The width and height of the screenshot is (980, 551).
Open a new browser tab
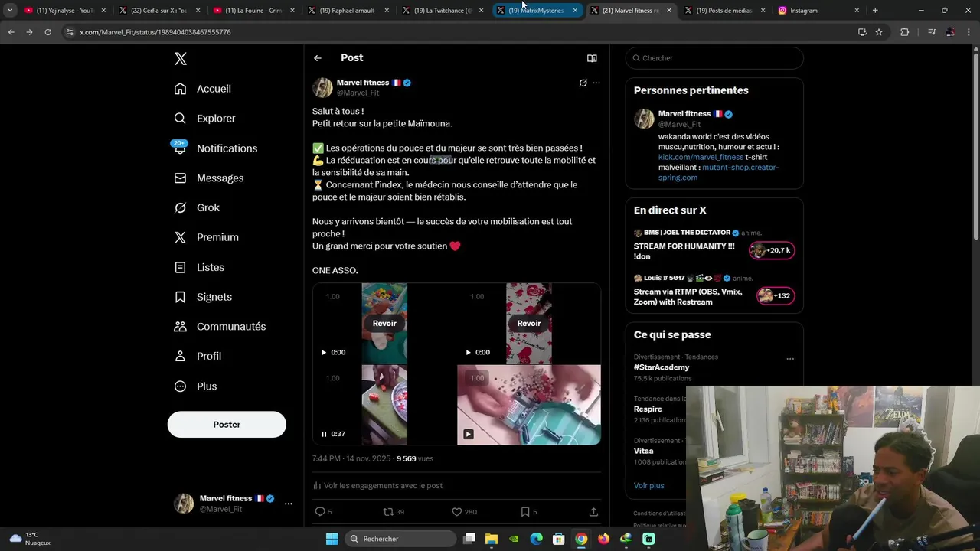(875, 11)
